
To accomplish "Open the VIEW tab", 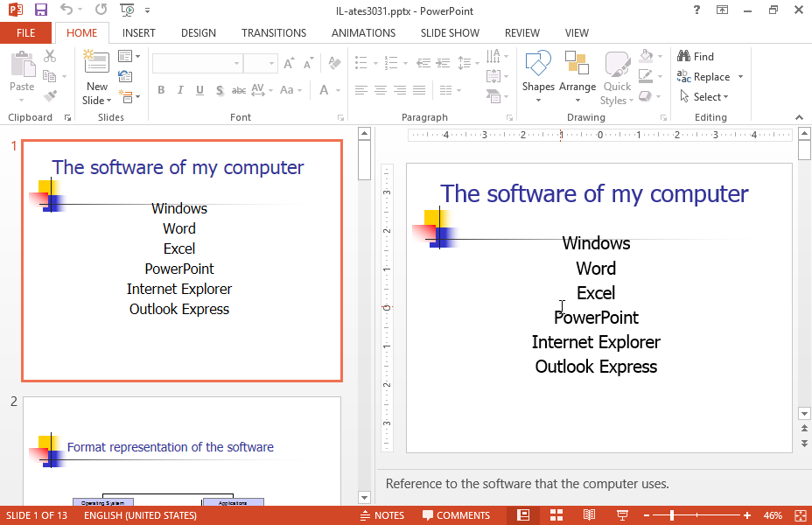I will pyautogui.click(x=577, y=33).
